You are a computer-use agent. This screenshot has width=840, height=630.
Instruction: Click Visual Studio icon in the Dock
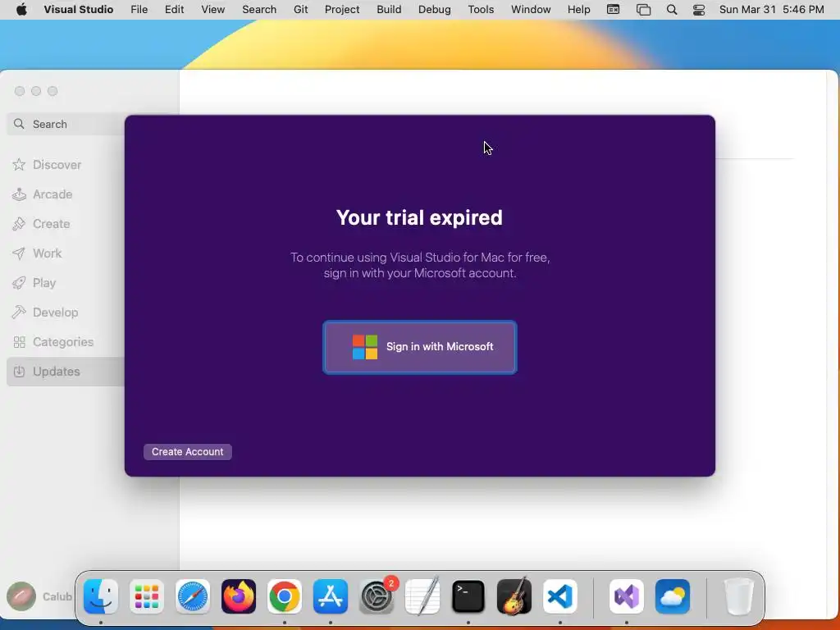[x=626, y=596]
